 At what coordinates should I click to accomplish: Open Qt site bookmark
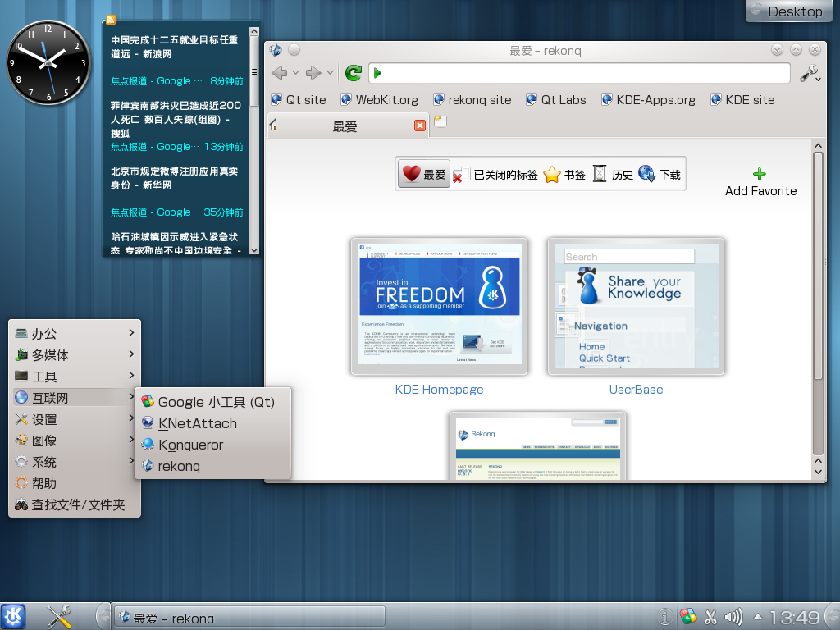pos(299,99)
